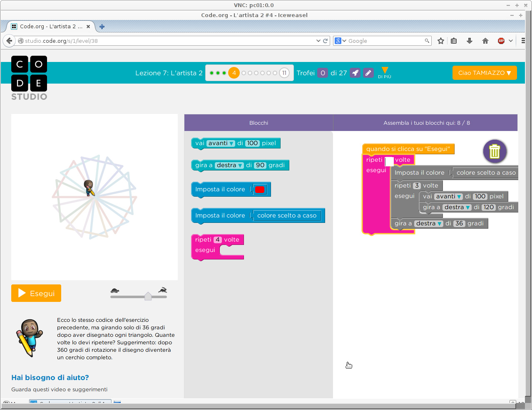532x410 pixels.
Task: Go to browser home page icon
Action: click(485, 41)
